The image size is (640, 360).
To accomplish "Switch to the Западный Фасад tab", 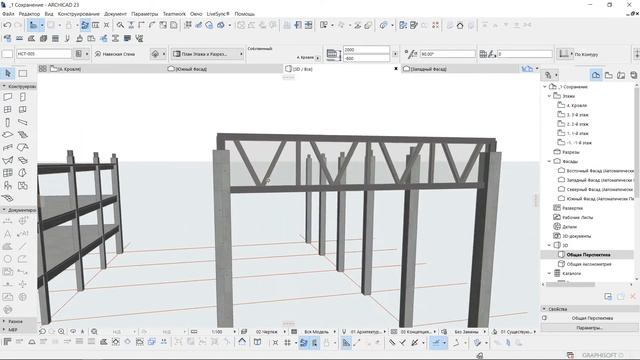I will [428, 69].
